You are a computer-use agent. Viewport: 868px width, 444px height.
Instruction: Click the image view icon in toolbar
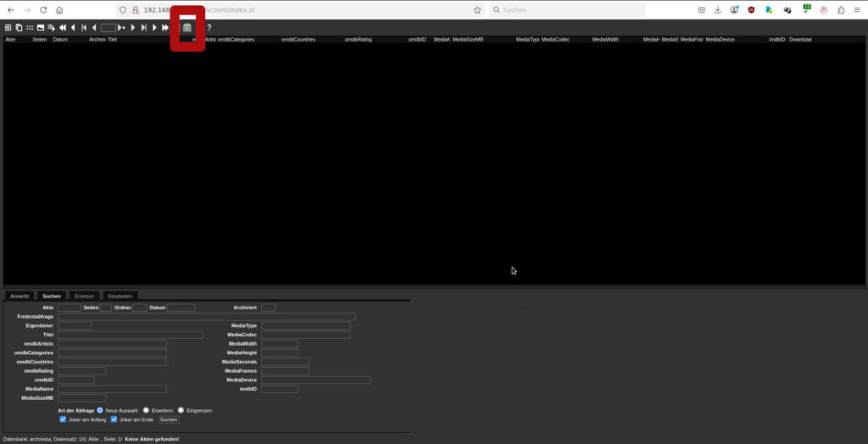(x=41, y=28)
